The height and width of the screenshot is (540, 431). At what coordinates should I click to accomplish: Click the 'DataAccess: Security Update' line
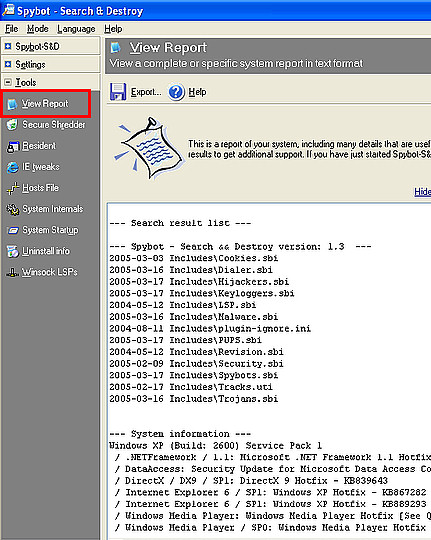pyautogui.click(x=272, y=469)
